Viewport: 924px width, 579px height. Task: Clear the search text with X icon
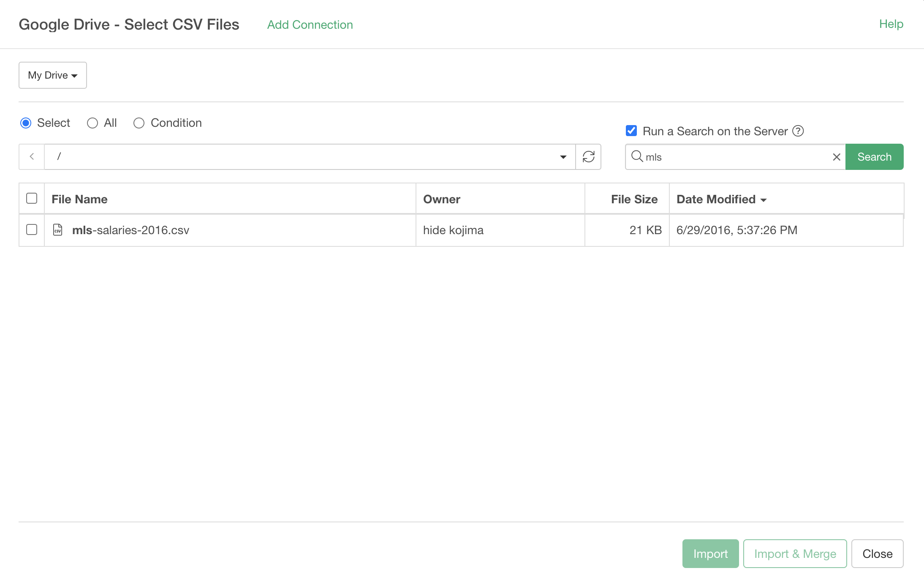[x=836, y=157]
